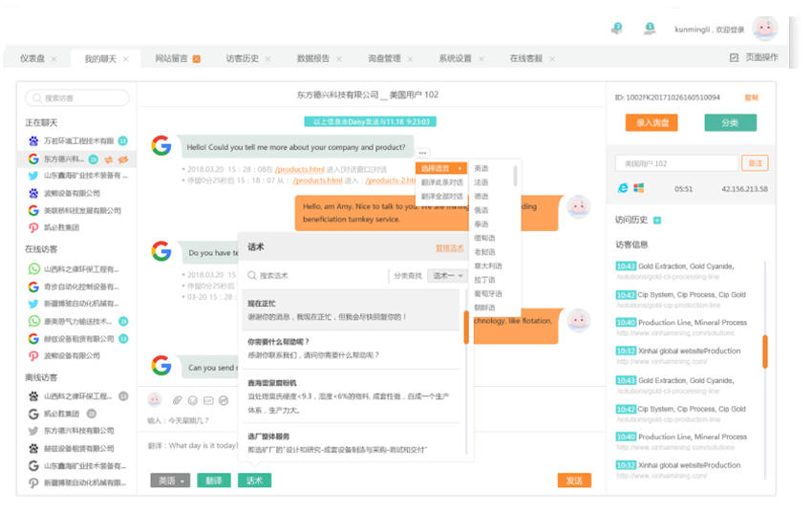Switch to the 网站留言 tab
The height and width of the screenshot is (532, 812).
coord(171,58)
